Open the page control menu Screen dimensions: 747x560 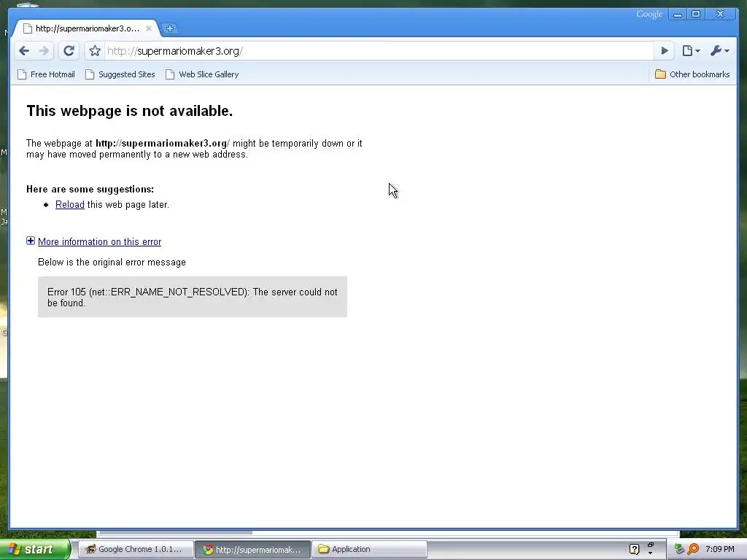click(x=691, y=51)
